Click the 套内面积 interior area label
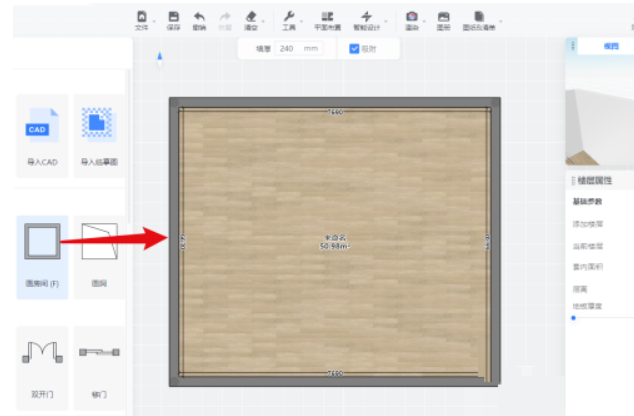Image resolution: width=634 pixels, height=416 pixels. (588, 267)
